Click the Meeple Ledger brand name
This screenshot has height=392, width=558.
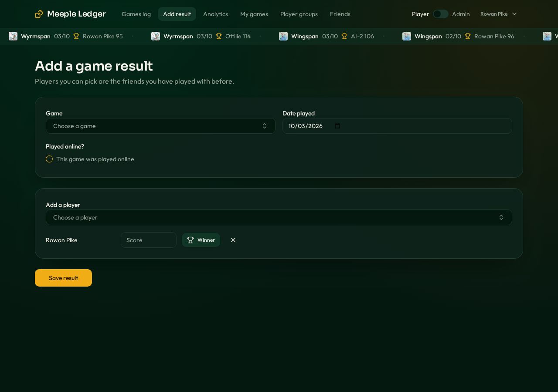pyautogui.click(x=76, y=14)
